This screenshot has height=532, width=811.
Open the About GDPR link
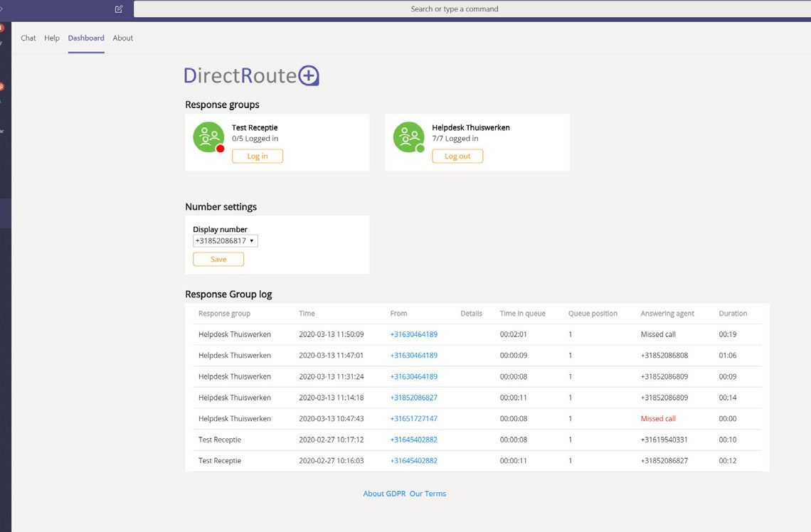click(x=384, y=494)
